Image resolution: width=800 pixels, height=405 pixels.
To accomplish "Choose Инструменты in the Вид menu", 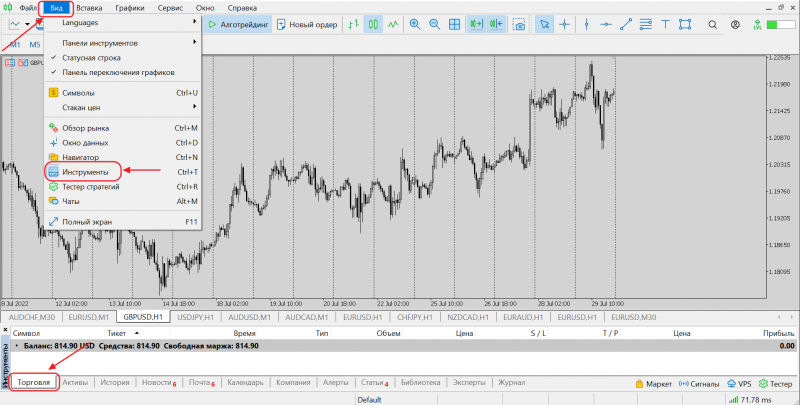I will click(x=123, y=172).
